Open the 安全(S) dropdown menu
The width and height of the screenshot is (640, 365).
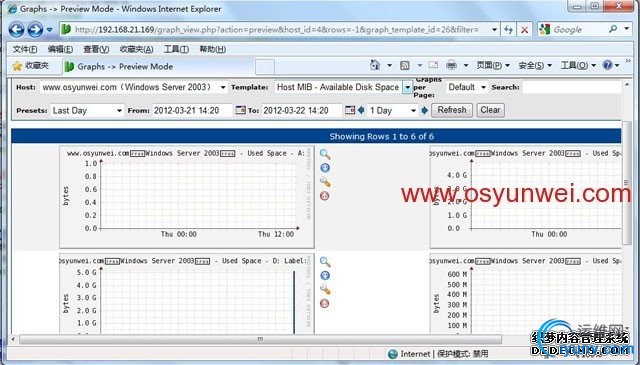pos(535,65)
